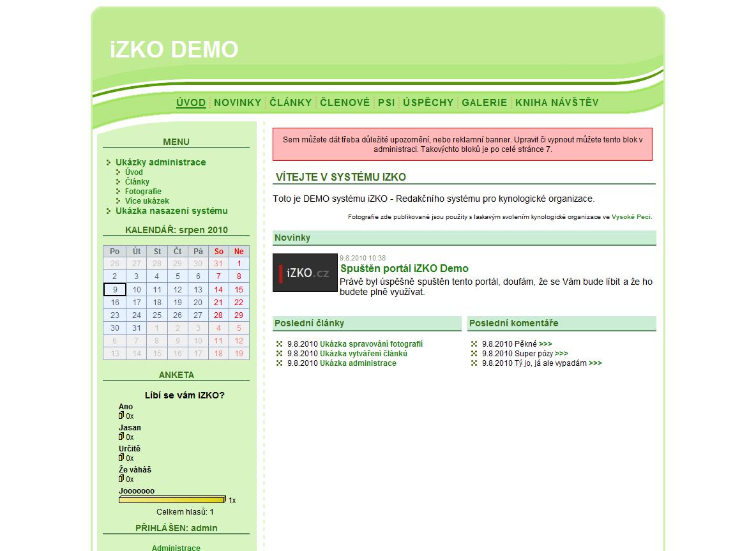
Task: Open >>> link after Pěkné comment
Action: click(545, 343)
